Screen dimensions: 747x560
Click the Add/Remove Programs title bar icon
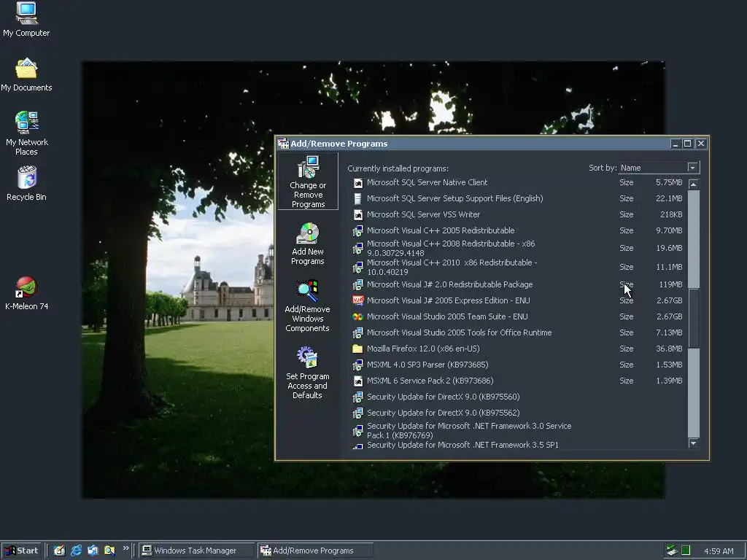point(284,144)
